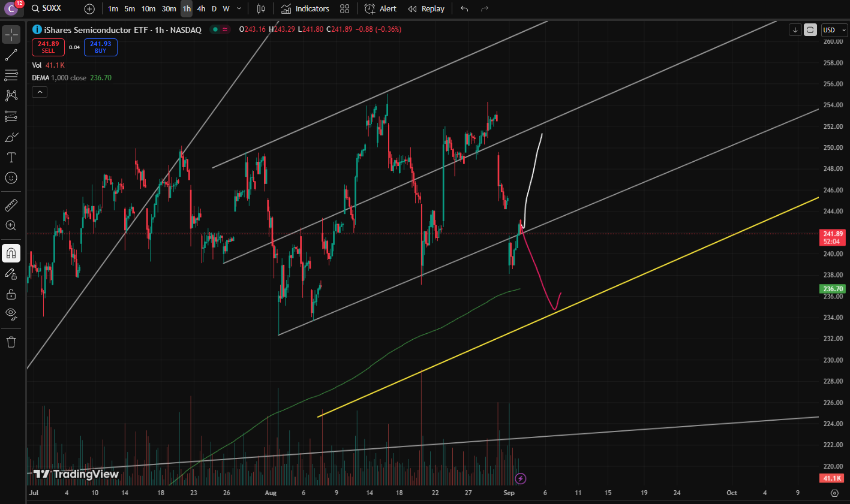
Task: Toggle auto-fit price scale icon
Action: click(810, 30)
